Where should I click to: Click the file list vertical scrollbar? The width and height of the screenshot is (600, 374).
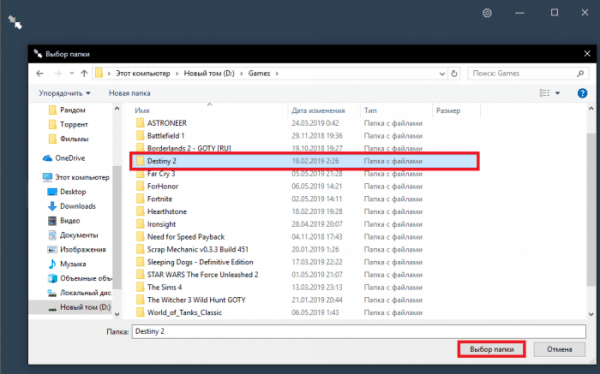(x=591, y=209)
